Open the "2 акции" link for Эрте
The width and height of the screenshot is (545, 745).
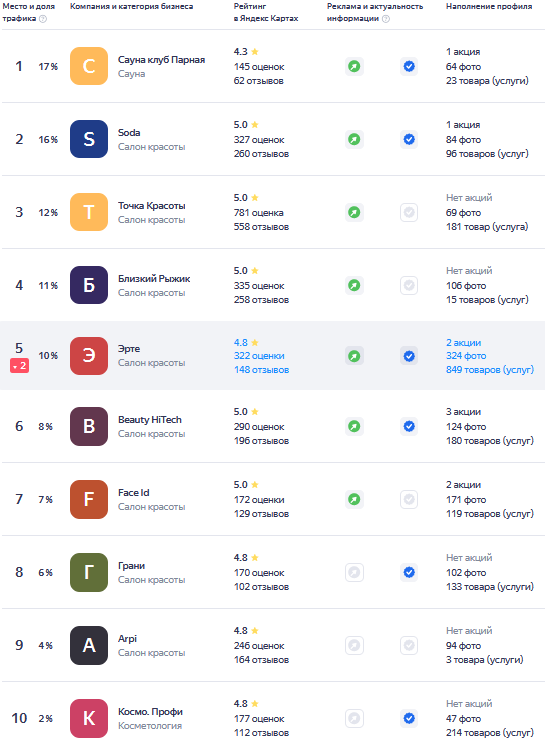463,343
